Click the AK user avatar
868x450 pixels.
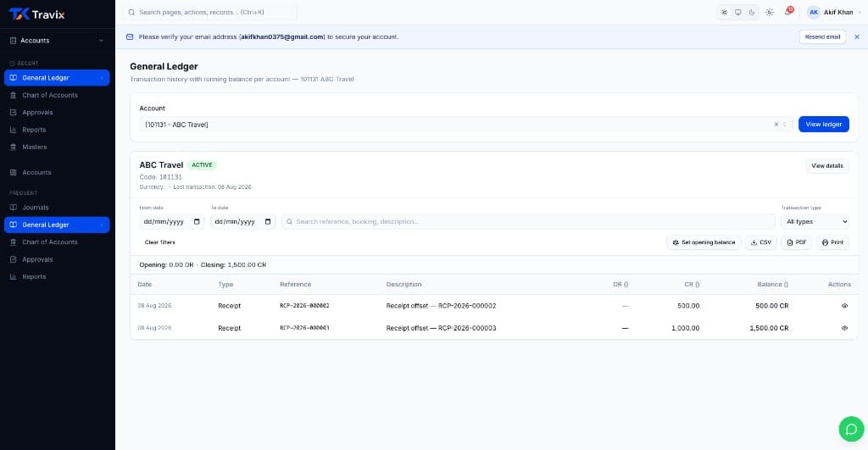[813, 12]
